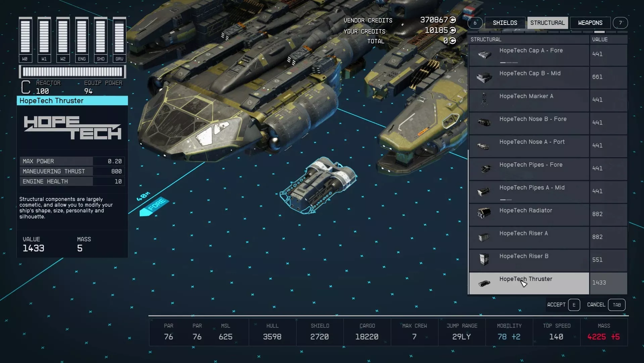Select HopeTech Radiator row
This screenshot has height=363, width=644.
548,215
